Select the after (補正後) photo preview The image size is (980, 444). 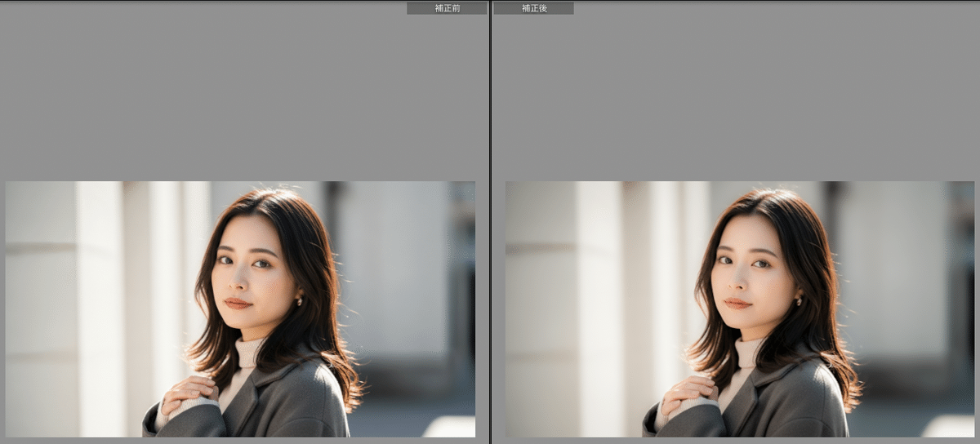739,309
